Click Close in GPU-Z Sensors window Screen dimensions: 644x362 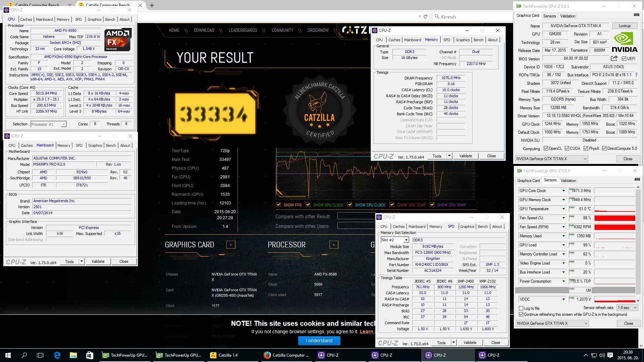(x=629, y=323)
